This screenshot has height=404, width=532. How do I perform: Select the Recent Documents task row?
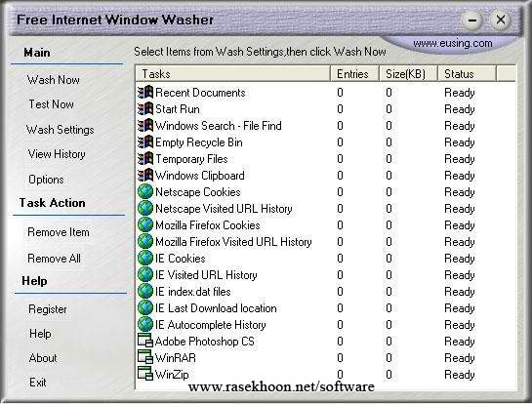tap(200, 93)
